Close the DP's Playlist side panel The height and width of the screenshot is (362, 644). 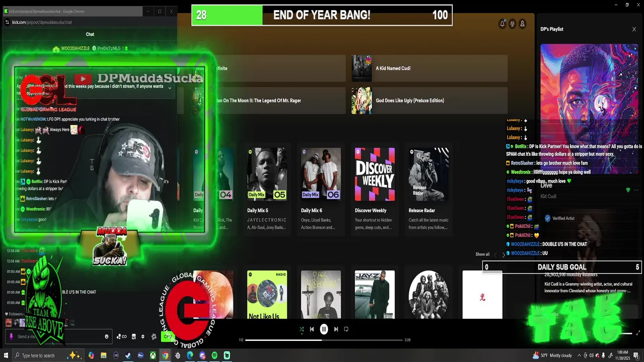[634, 29]
